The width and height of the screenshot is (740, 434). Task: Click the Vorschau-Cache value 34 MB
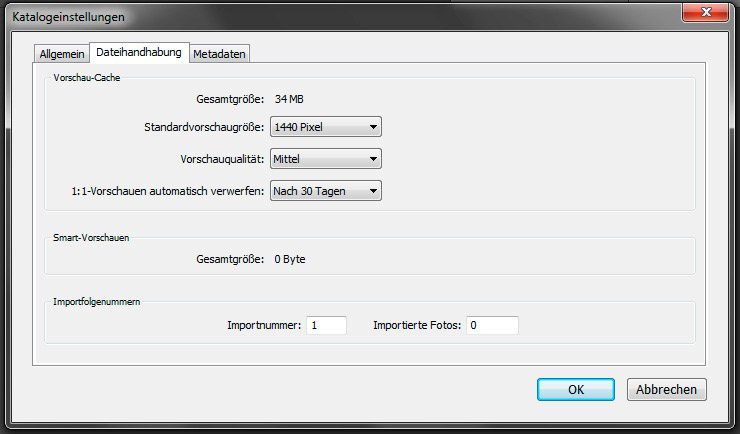pyautogui.click(x=289, y=99)
